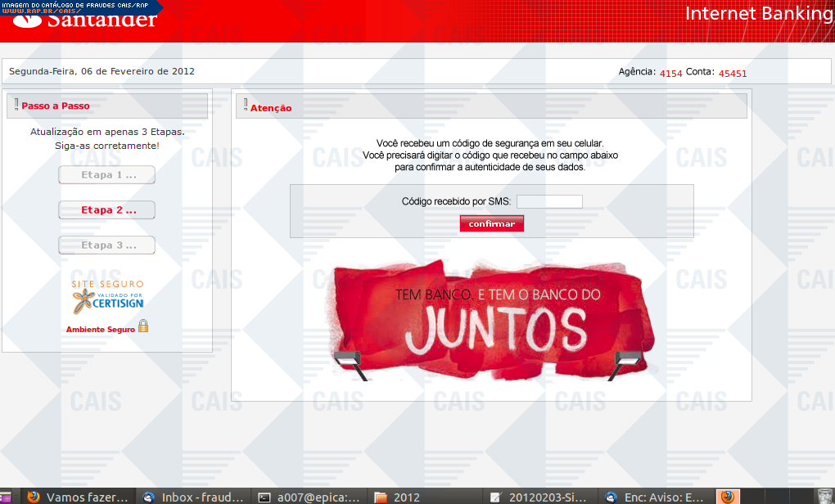835x504 pixels.
Task: Click the Ambiente Seguro red text
Action: (x=100, y=330)
